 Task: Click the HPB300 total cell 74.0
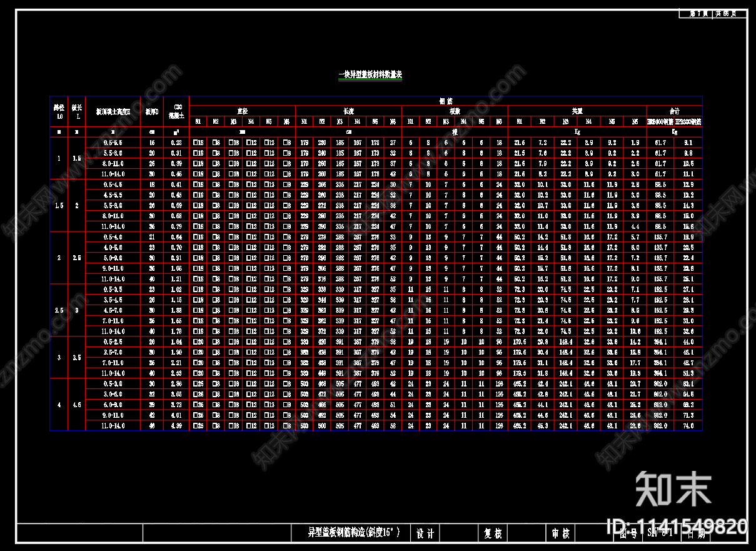688,426
